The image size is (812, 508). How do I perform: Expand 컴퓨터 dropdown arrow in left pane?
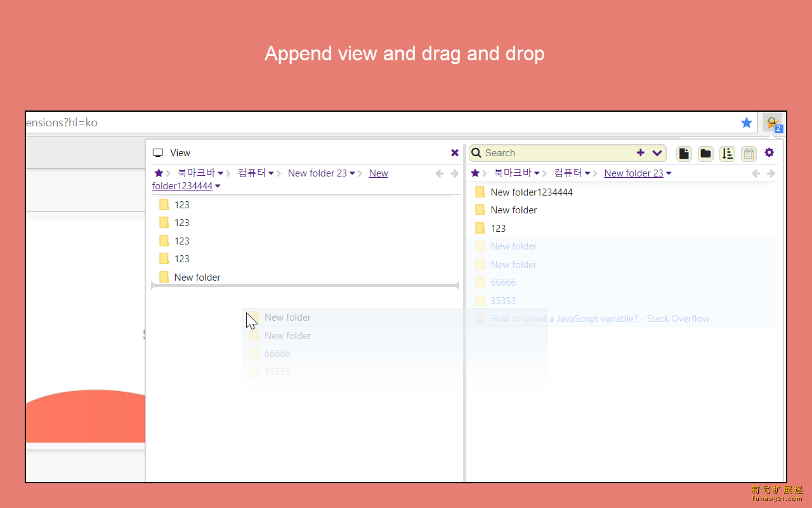click(x=271, y=173)
